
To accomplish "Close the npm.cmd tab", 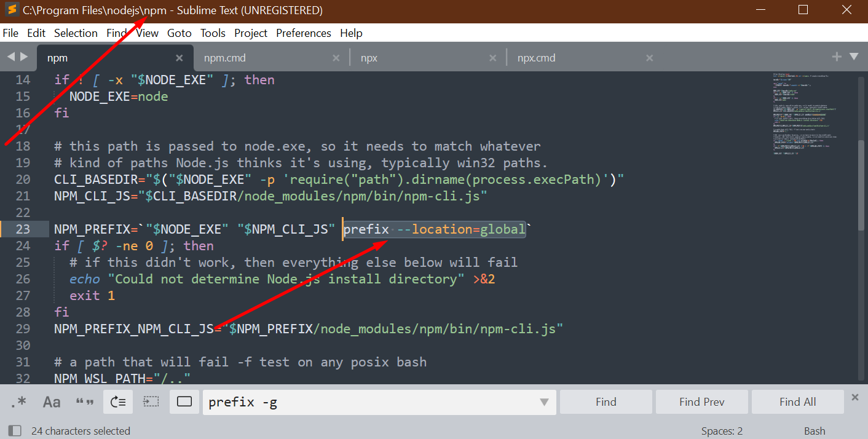I will point(336,58).
